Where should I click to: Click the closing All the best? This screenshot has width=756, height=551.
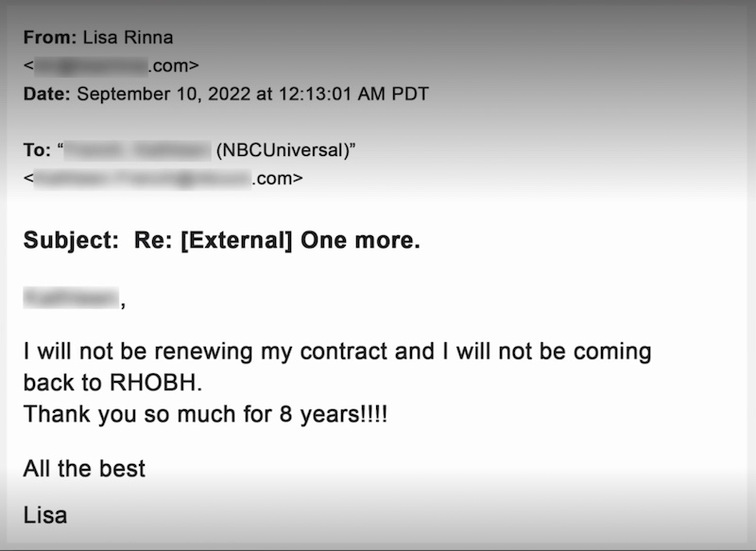coord(84,469)
